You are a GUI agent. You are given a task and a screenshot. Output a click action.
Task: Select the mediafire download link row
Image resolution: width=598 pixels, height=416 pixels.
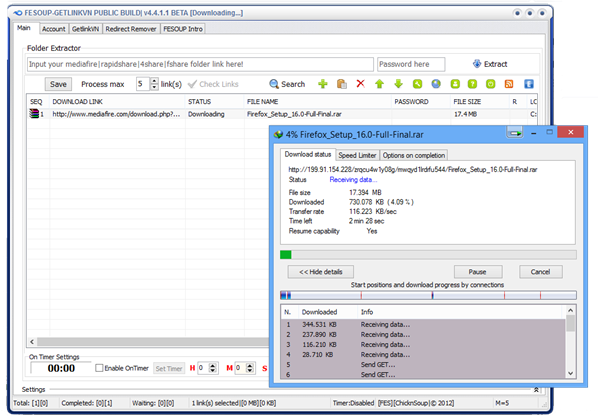[x=282, y=114]
